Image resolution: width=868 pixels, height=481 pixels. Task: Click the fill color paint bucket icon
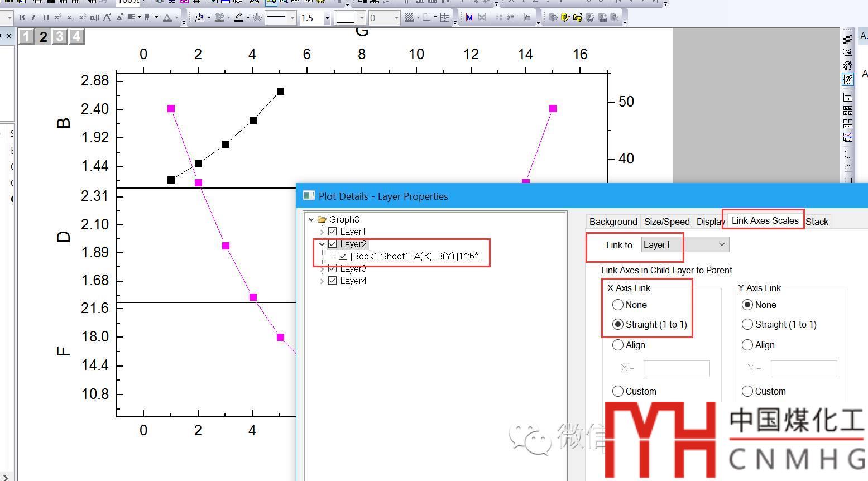tap(199, 17)
